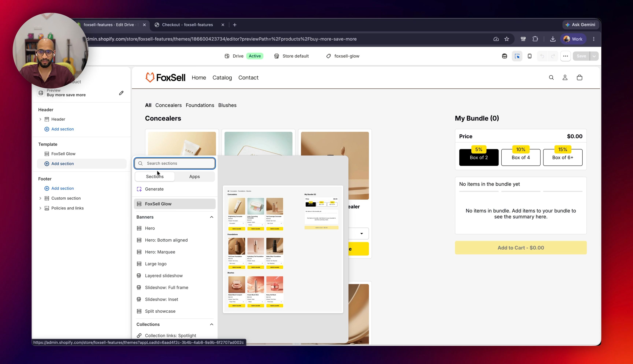This screenshot has width=633, height=364.
Task: Choose Hero: Bottom aligned section
Action: 175,240
